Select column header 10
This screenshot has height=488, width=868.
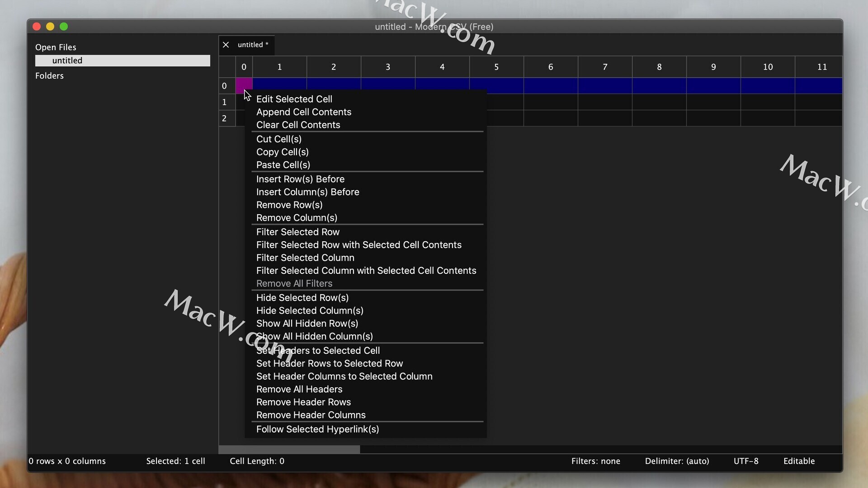pos(768,67)
